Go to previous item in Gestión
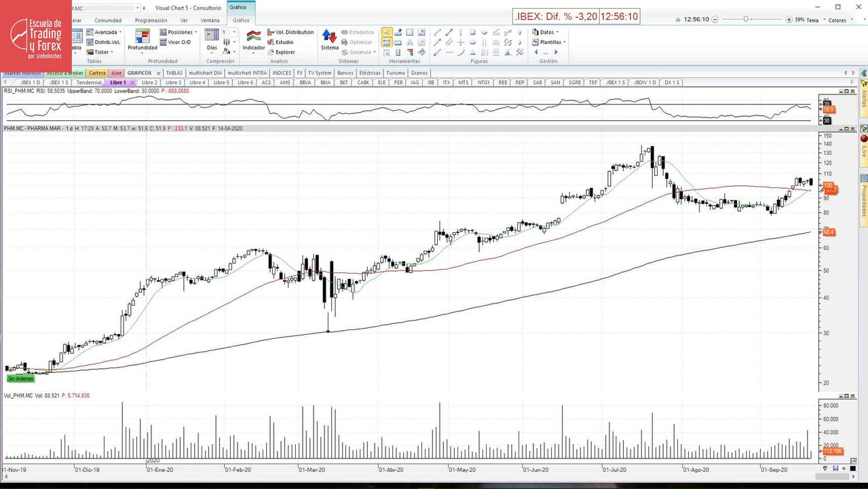 [x=535, y=52]
